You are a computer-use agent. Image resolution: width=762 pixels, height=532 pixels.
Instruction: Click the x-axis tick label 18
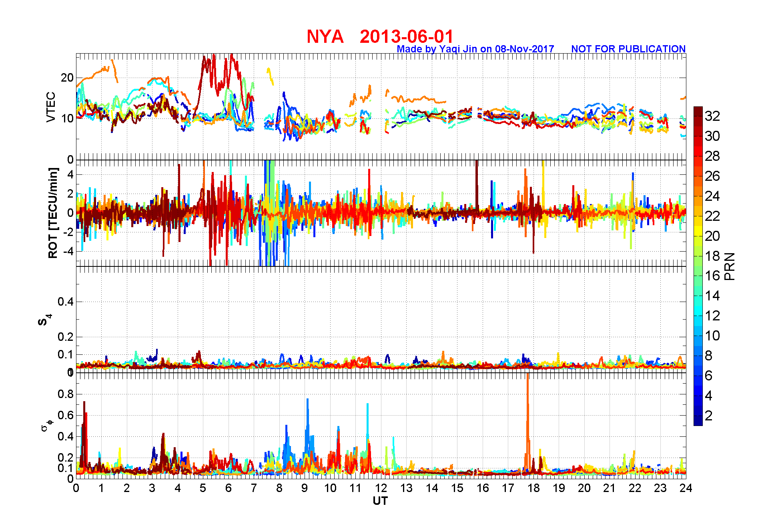click(x=533, y=488)
